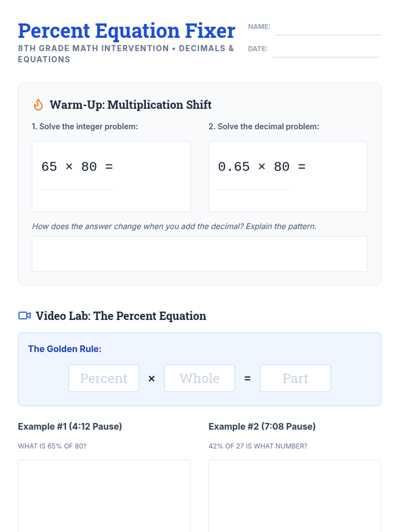The width and height of the screenshot is (399, 532).
Task: Click the video camera icon by Video Lab
Action: tap(24, 316)
